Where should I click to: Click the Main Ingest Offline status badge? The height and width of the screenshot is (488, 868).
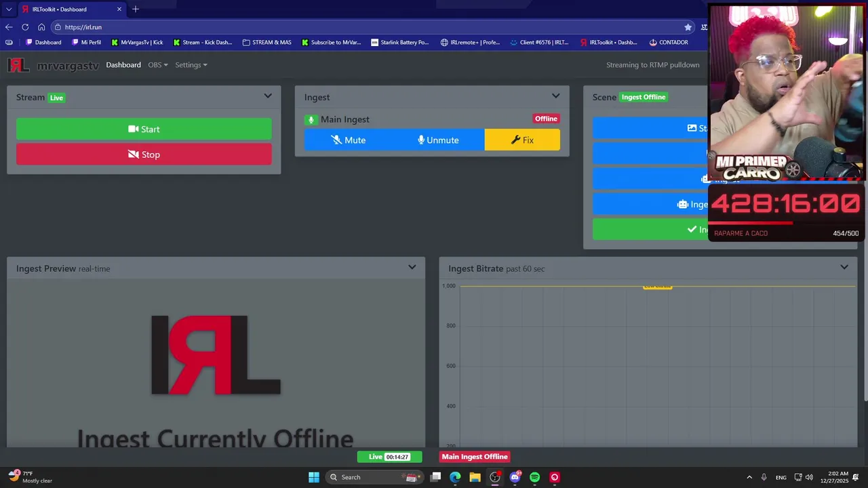pyautogui.click(x=475, y=457)
